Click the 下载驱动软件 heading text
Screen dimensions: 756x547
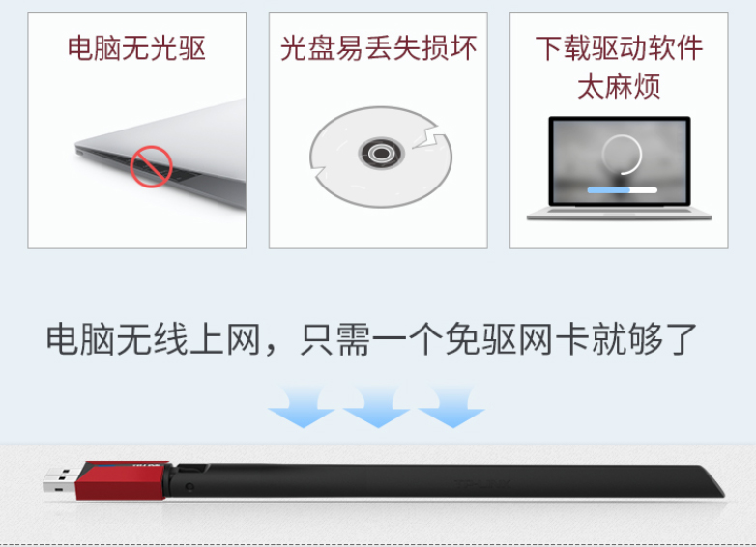619,47
